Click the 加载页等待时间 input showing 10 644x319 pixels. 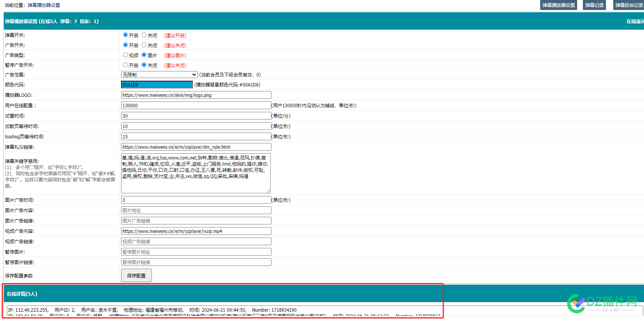(196, 126)
